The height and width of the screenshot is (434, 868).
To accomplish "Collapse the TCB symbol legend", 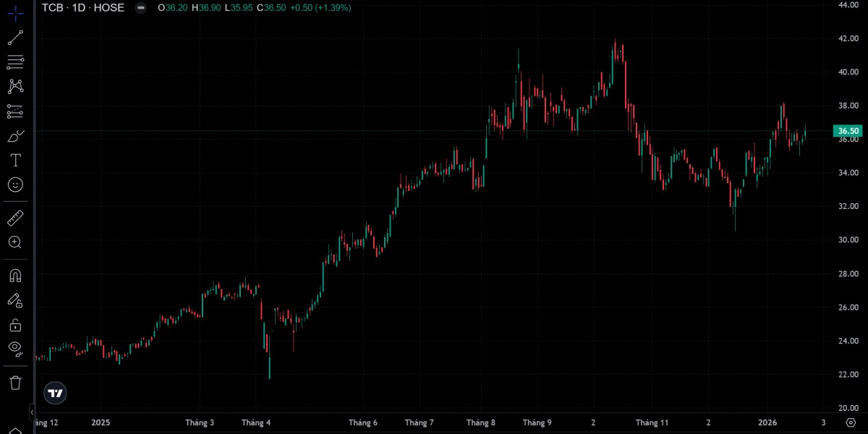I will [x=140, y=8].
